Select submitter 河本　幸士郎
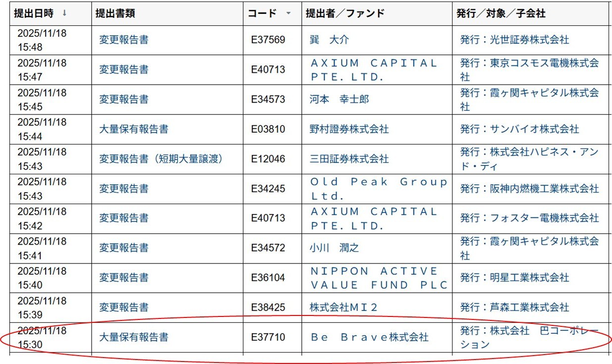612x364 pixels. point(339,100)
